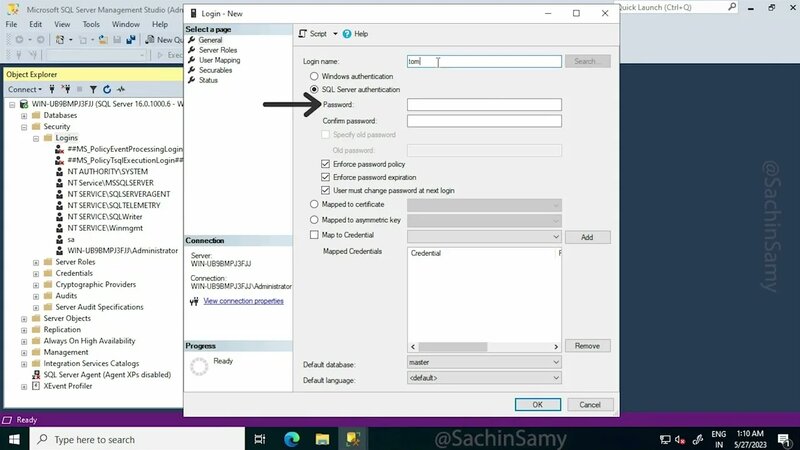Open the File menu
This screenshot has width=800, height=450.
[x=11, y=24]
